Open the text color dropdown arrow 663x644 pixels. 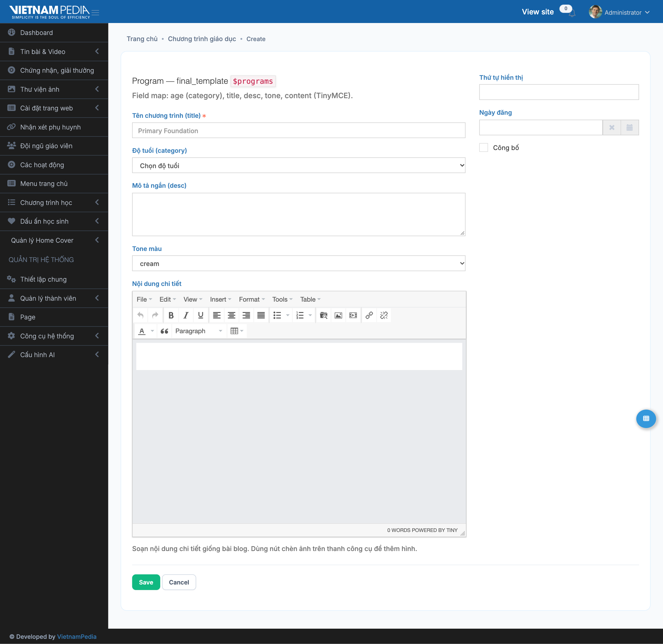(x=152, y=331)
